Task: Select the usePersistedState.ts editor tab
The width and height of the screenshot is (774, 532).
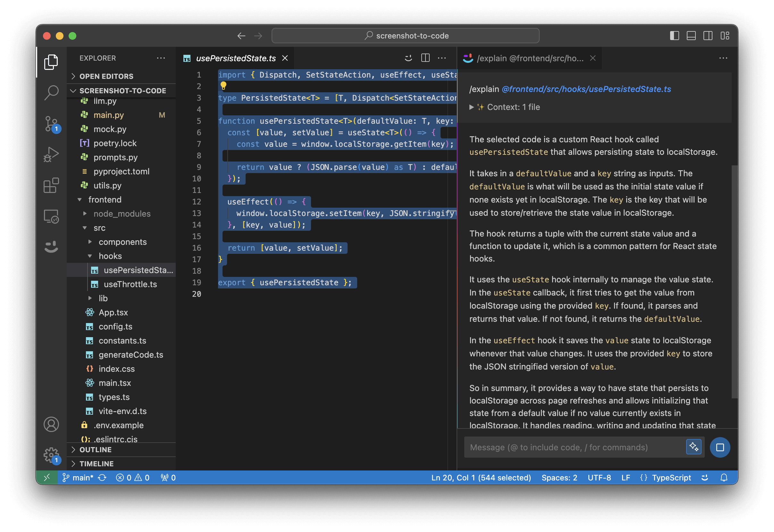Action: 236,58
